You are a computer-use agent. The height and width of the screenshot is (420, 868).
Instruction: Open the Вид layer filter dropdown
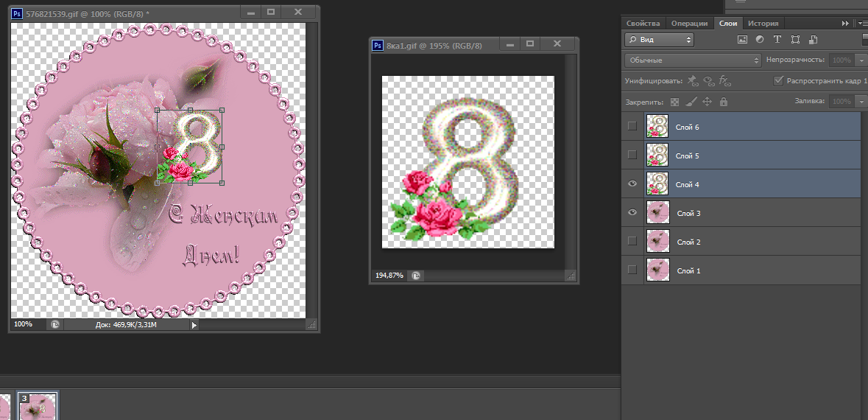coord(659,40)
